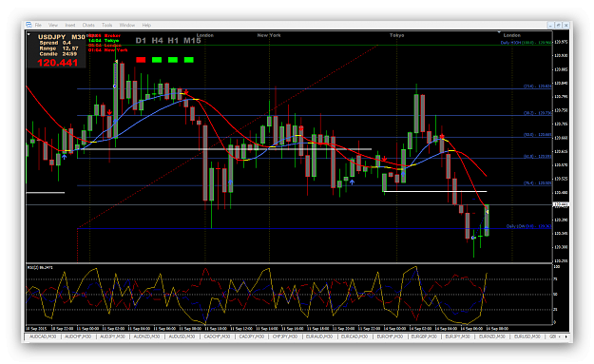
Task: Click the Tokyo session time label
Action: click(104, 41)
